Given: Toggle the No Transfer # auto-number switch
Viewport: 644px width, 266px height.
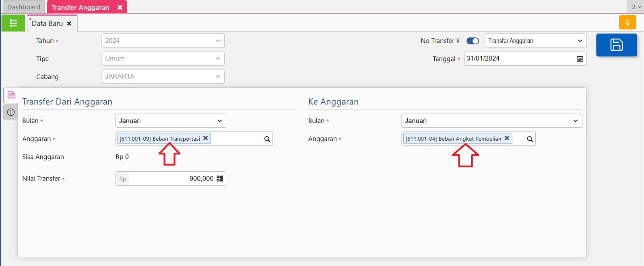Looking at the screenshot, I should coord(473,41).
